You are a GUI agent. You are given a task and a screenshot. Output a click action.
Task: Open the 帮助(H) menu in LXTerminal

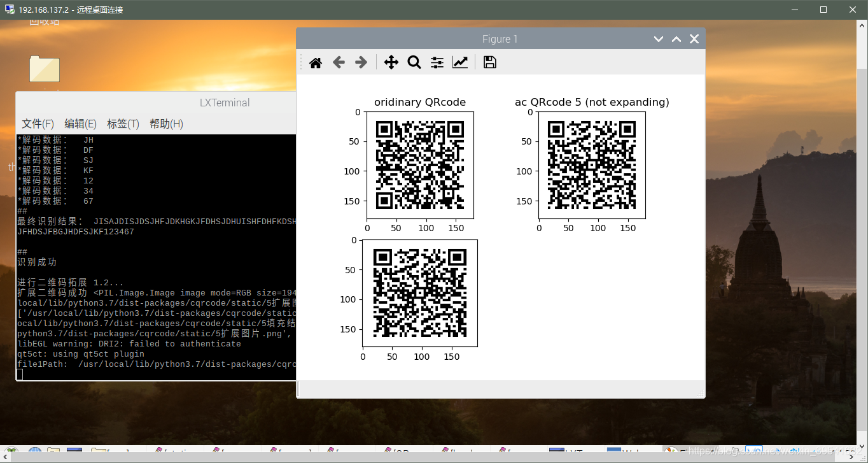[166, 124]
